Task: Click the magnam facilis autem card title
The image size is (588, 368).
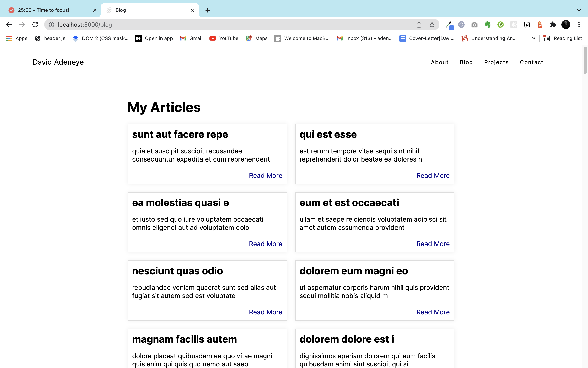Action: 184,339
